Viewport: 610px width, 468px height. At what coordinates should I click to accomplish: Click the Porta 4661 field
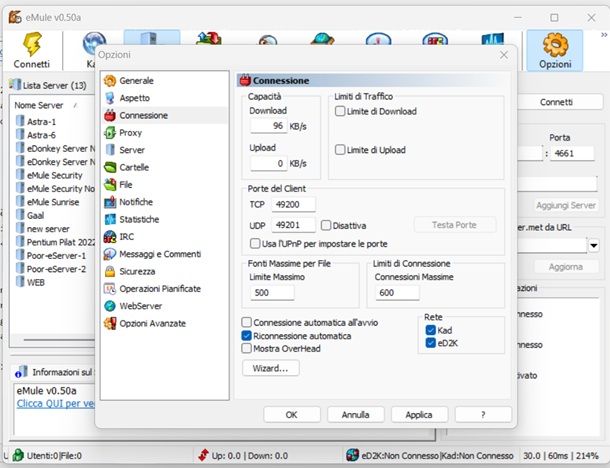572,153
